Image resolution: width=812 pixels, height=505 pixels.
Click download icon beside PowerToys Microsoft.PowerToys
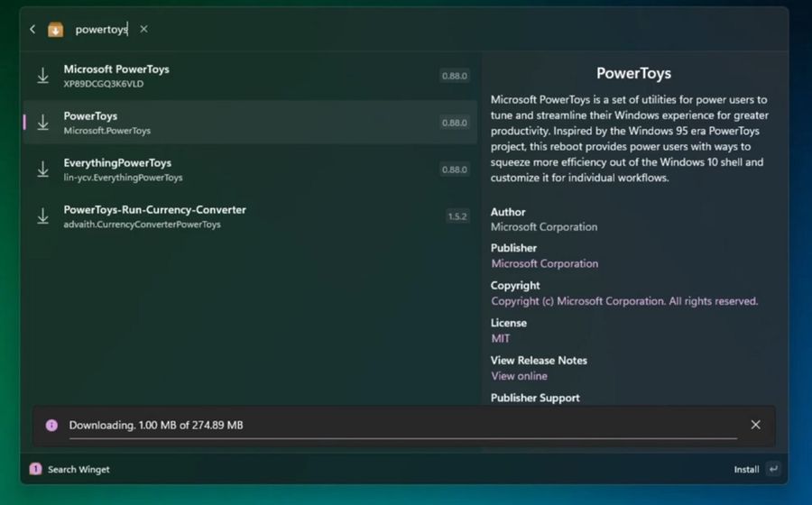click(x=43, y=123)
